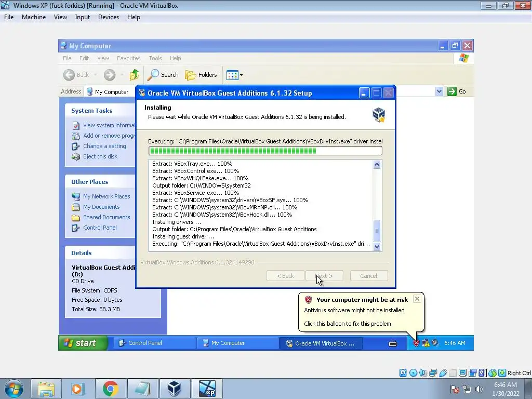Click the host Action Center flag icon
532x399 pixels.
[x=454, y=389]
